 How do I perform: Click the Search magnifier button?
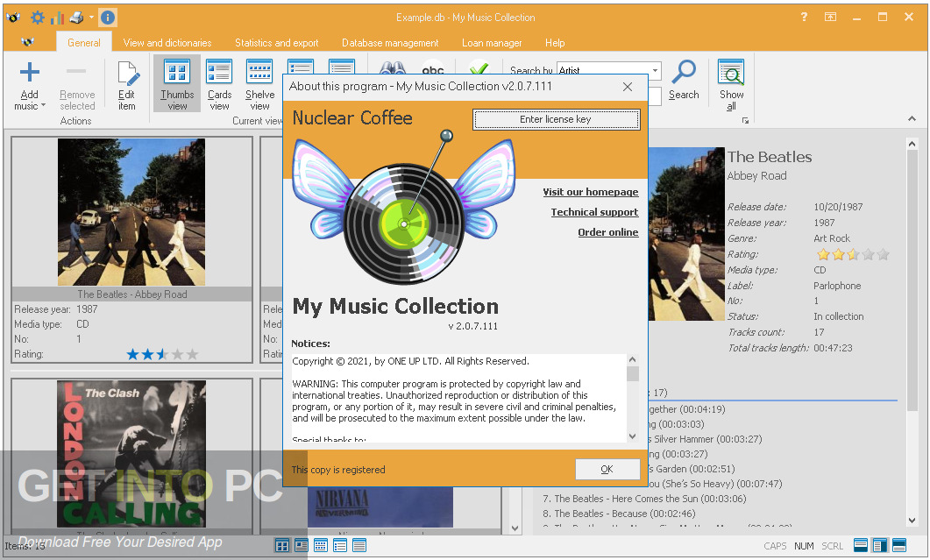684,80
